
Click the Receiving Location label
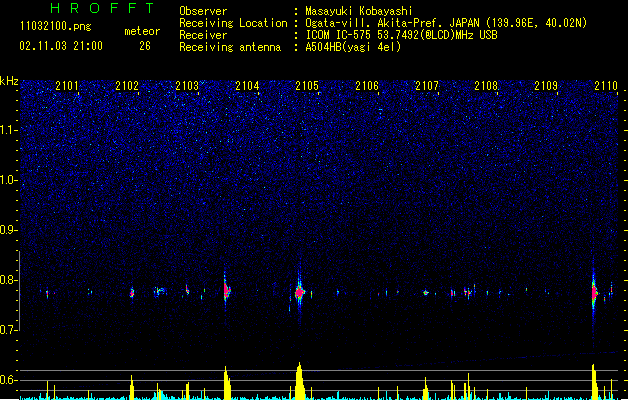233,23
